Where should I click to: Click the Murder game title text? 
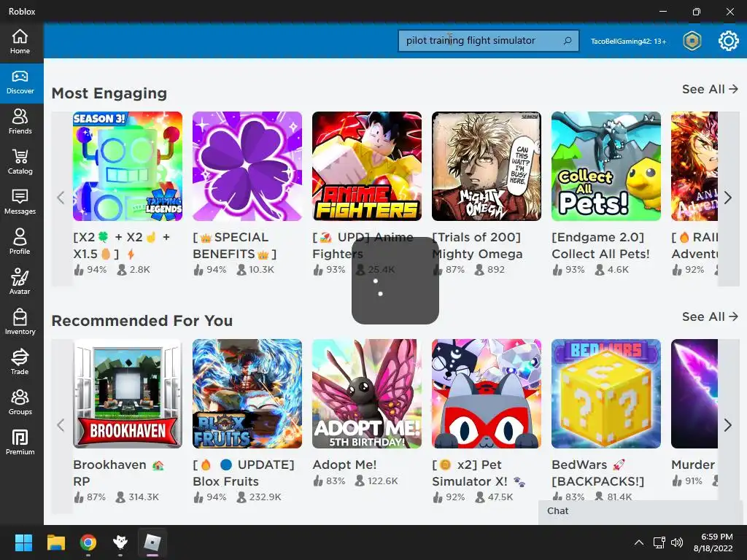(693, 464)
